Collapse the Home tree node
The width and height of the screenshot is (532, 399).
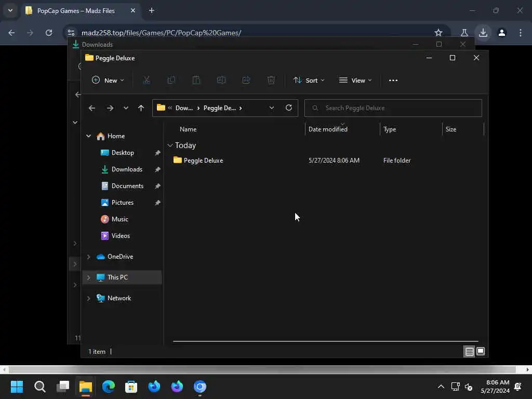88,136
